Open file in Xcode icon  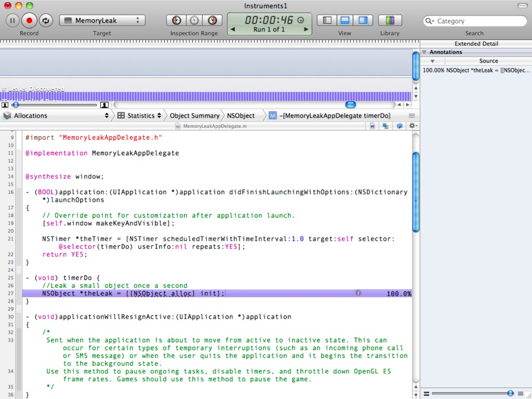399,126
